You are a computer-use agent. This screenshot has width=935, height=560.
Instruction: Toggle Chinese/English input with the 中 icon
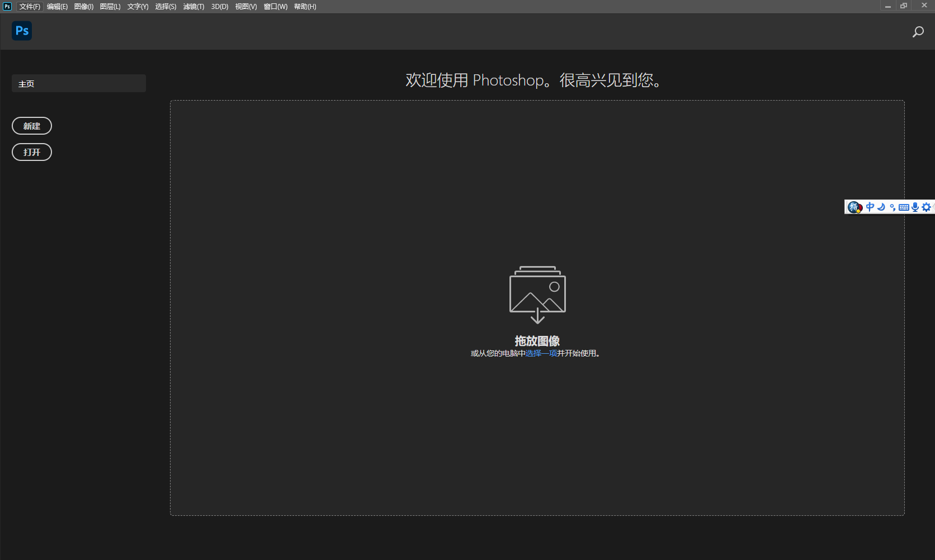[870, 207]
